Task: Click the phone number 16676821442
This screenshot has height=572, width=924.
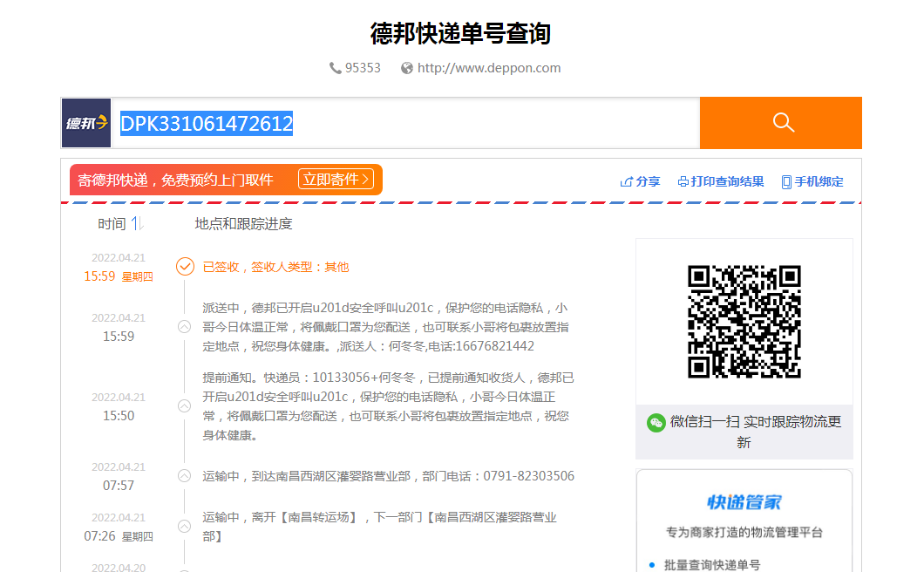Action: 495,346
